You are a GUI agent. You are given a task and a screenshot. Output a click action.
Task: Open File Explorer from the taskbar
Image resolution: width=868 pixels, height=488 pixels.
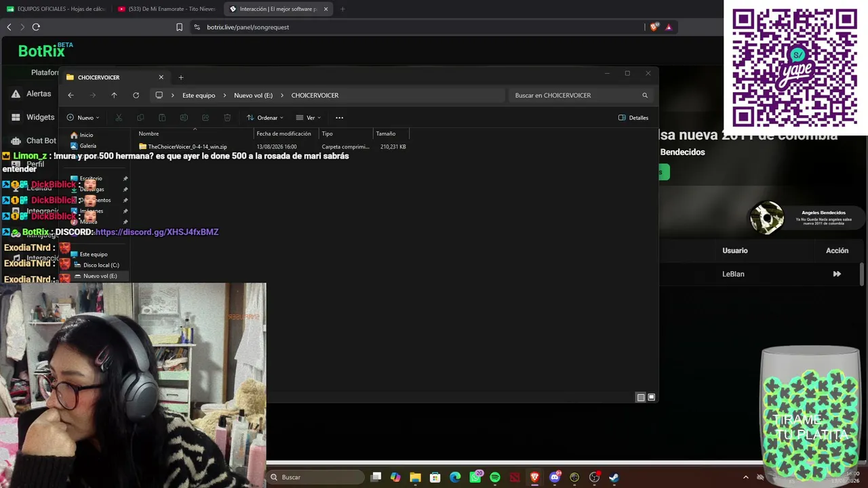pos(415,477)
